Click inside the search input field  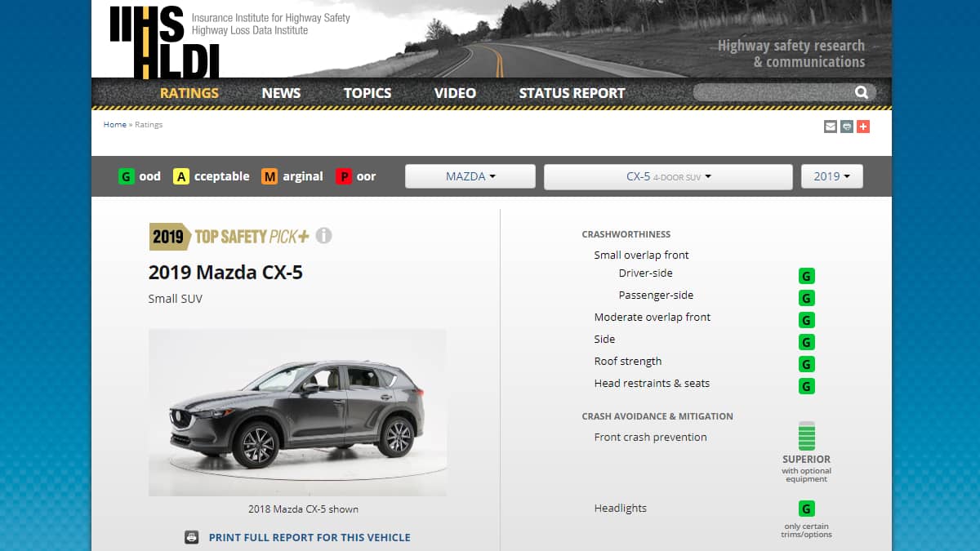[772, 93]
